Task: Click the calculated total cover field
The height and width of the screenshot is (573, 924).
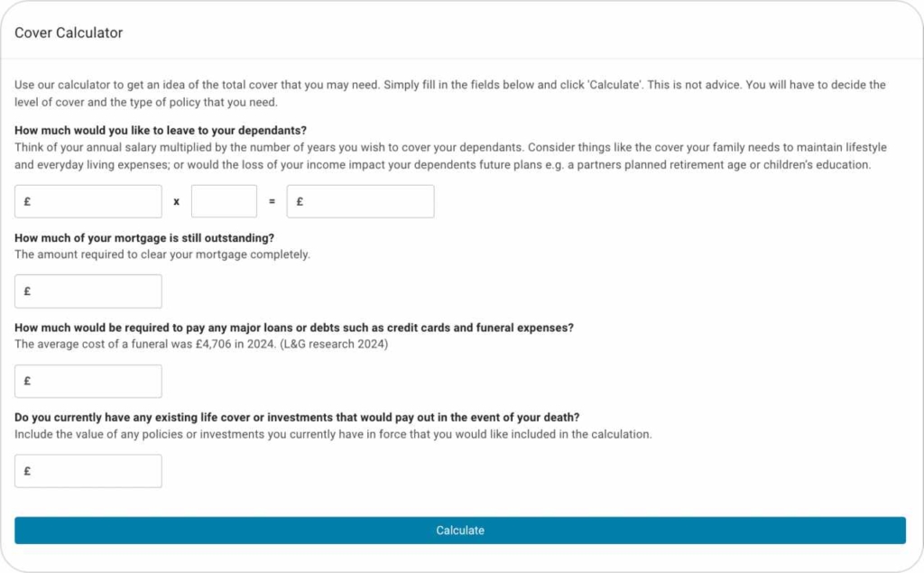Action: [x=361, y=201]
